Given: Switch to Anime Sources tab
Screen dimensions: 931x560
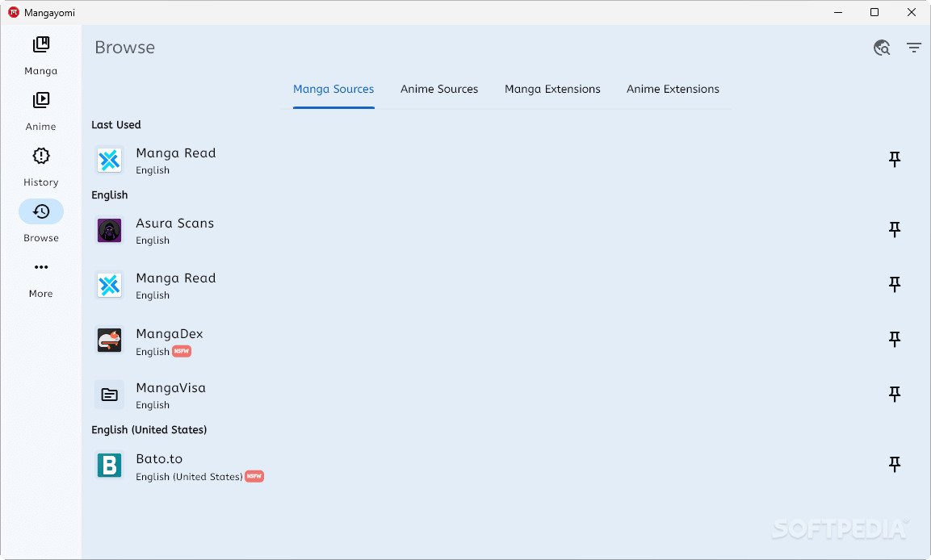Looking at the screenshot, I should coord(439,89).
